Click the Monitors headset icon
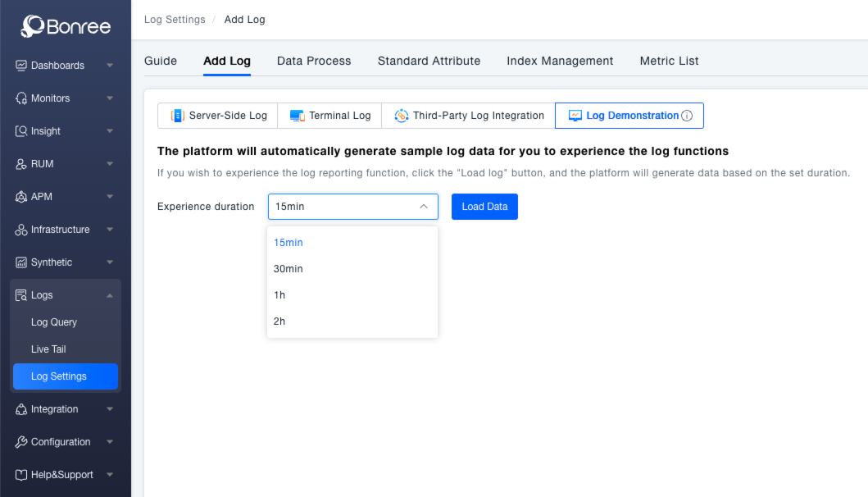868x497 pixels. click(21, 98)
